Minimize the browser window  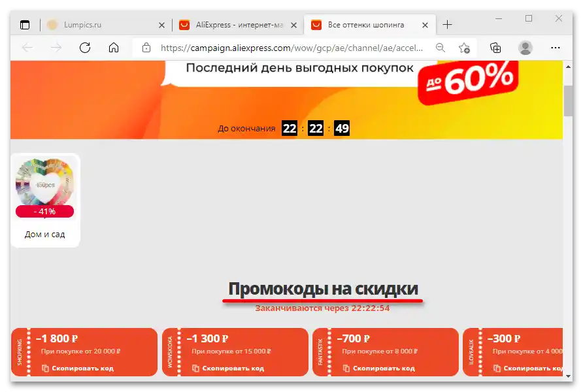(x=499, y=18)
